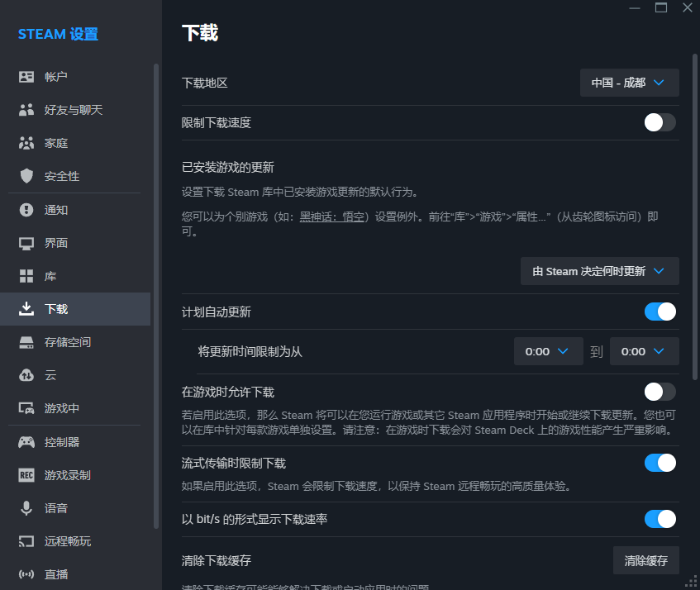Click the 控制器 gamepad controller icon
The width and height of the screenshot is (700, 590).
[26, 441]
